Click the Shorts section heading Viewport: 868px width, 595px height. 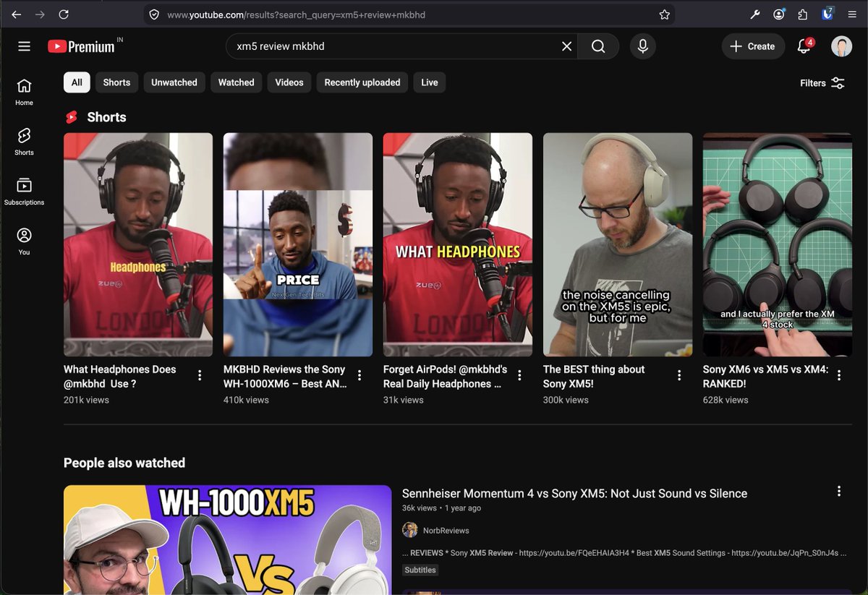click(106, 117)
